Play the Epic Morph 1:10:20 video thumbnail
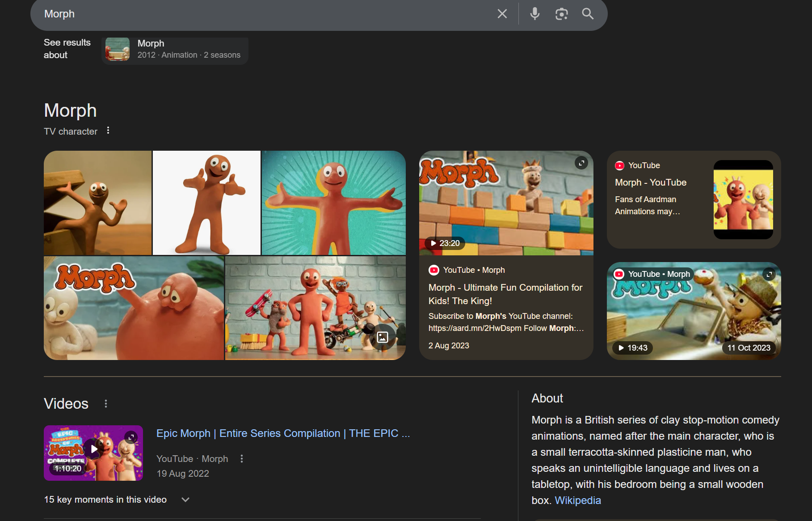 [93, 453]
